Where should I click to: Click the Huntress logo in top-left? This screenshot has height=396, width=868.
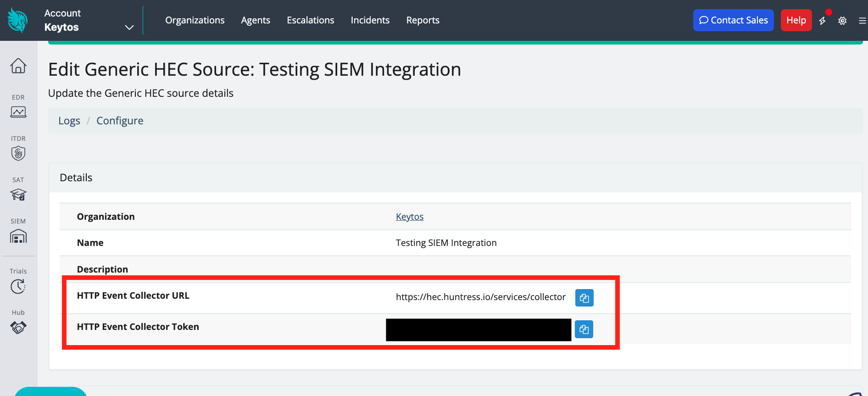pyautogui.click(x=17, y=20)
